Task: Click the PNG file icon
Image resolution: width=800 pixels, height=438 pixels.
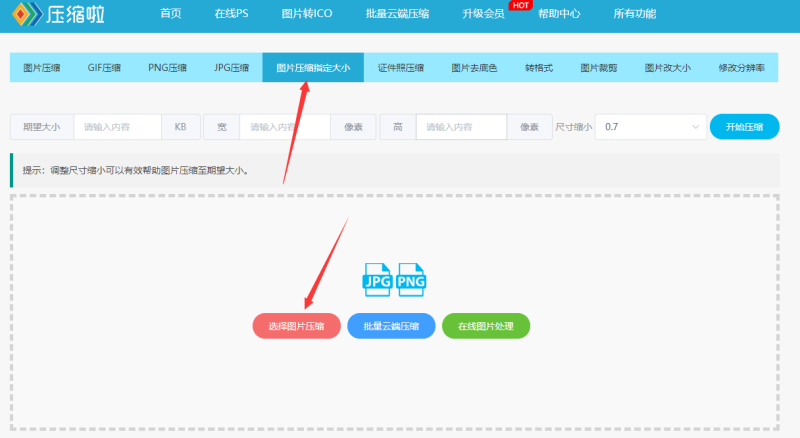Action: point(411,280)
